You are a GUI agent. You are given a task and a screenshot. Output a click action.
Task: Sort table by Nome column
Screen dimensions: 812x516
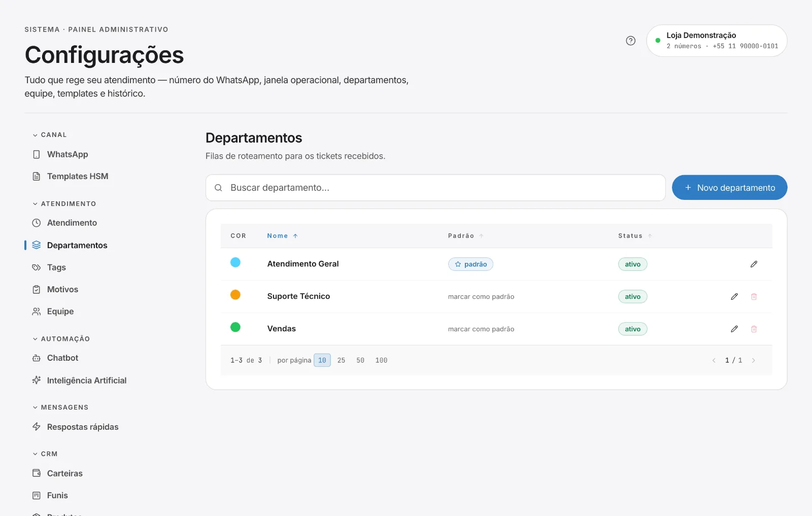click(x=282, y=236)
